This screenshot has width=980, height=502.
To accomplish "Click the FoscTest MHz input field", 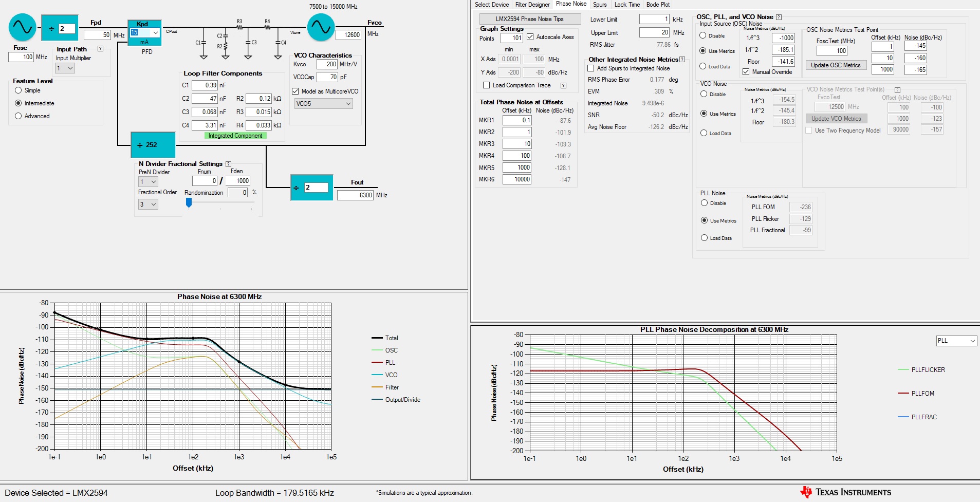I will 832,51.
